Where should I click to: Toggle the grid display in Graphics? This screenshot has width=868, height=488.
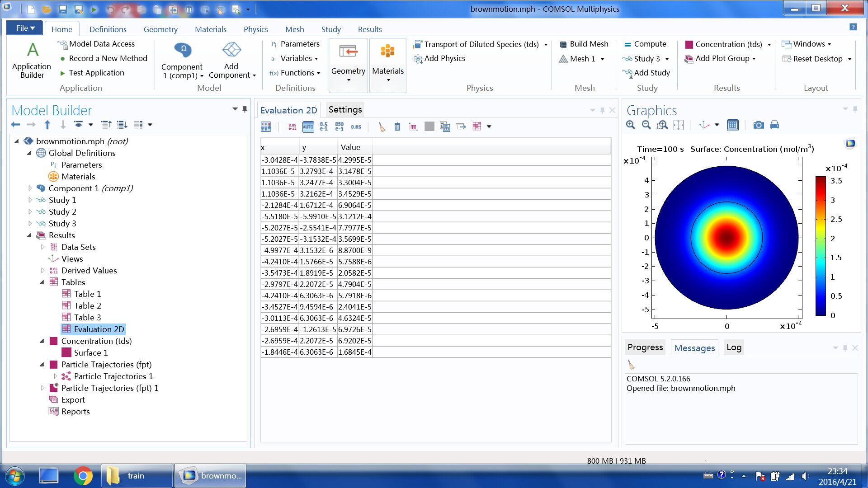(x=732, y=125)
